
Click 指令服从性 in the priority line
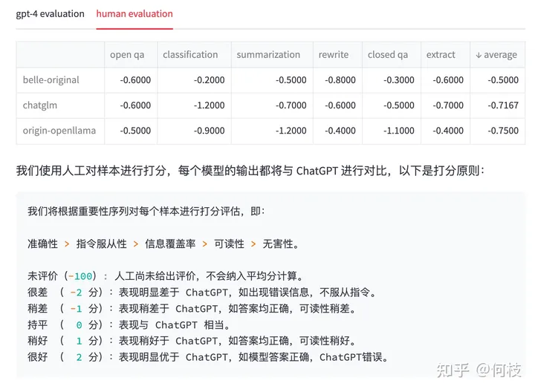[x=101, y=244]
